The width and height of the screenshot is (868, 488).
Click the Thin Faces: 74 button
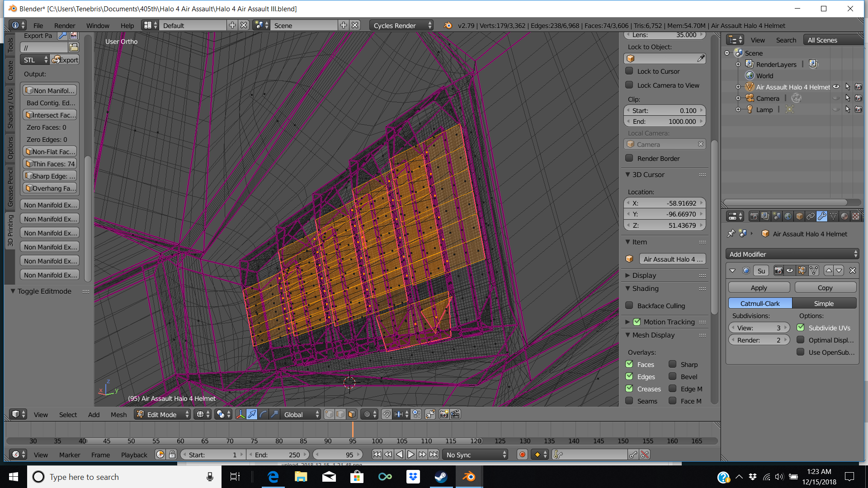[x=50, y=164]
